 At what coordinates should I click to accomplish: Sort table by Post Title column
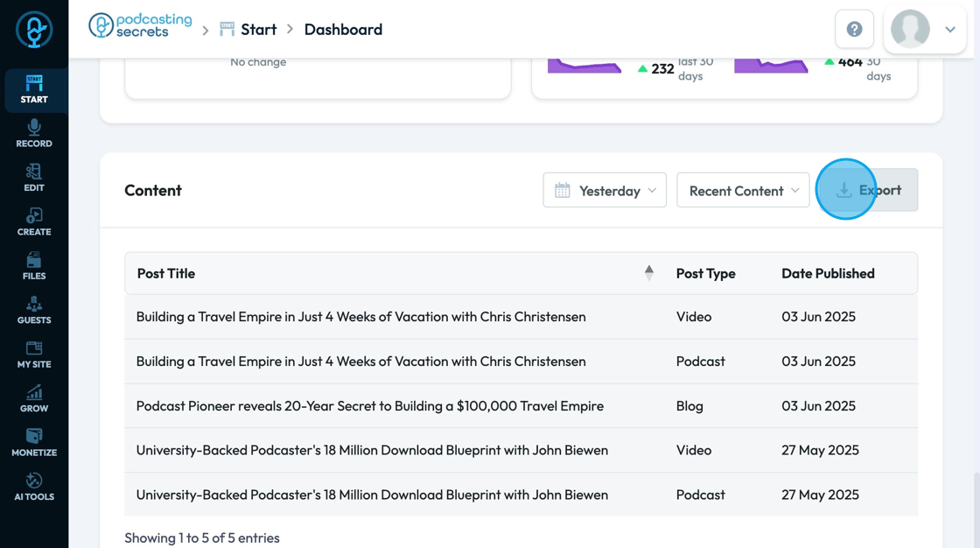pos(166,273)
